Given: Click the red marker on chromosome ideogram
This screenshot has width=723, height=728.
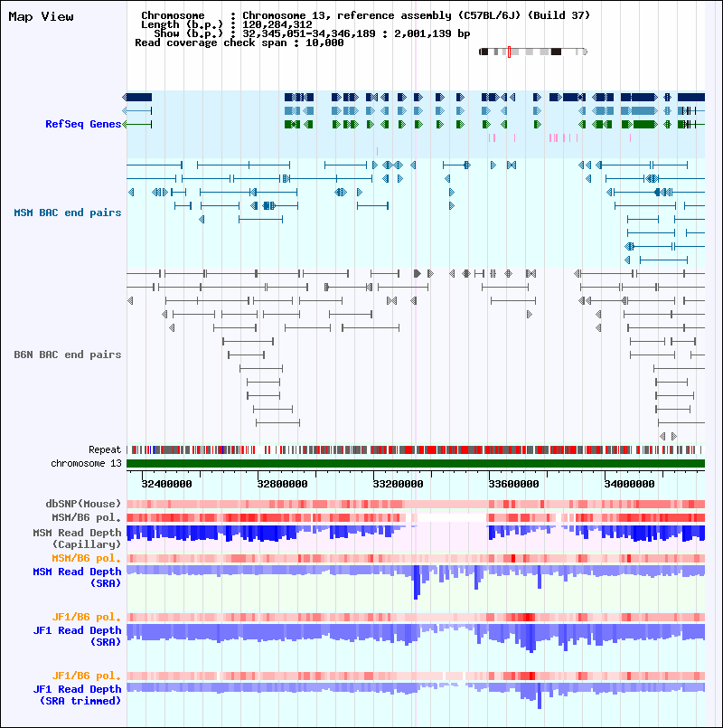Looking at the screenshot, I should [x=509, y=52].
